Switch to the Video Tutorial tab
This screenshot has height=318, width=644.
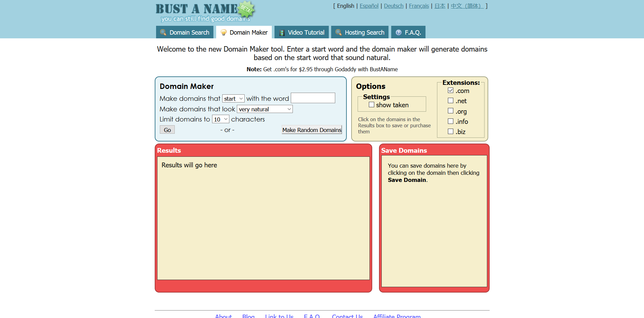[x=306, y=33]
